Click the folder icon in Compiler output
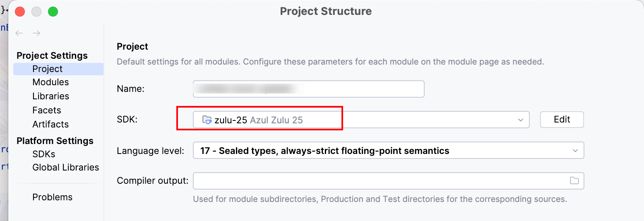644x221 pixels. pyautogui.click(x=574, y=181)
